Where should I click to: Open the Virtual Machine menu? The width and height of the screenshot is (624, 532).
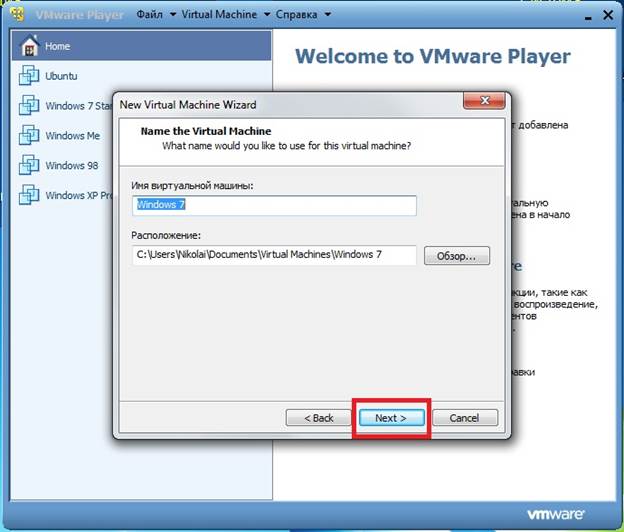[219, 14]
